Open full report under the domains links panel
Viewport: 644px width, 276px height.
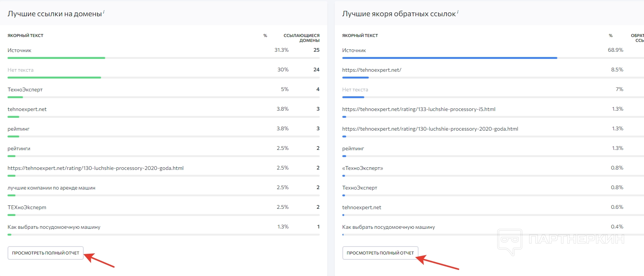(46, 253)
